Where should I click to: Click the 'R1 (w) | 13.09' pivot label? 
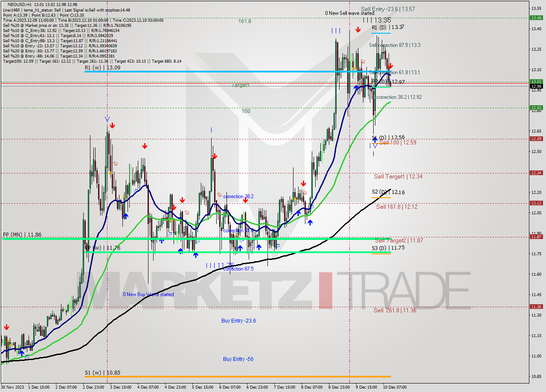pyautogui.click(x=102, y=67)
